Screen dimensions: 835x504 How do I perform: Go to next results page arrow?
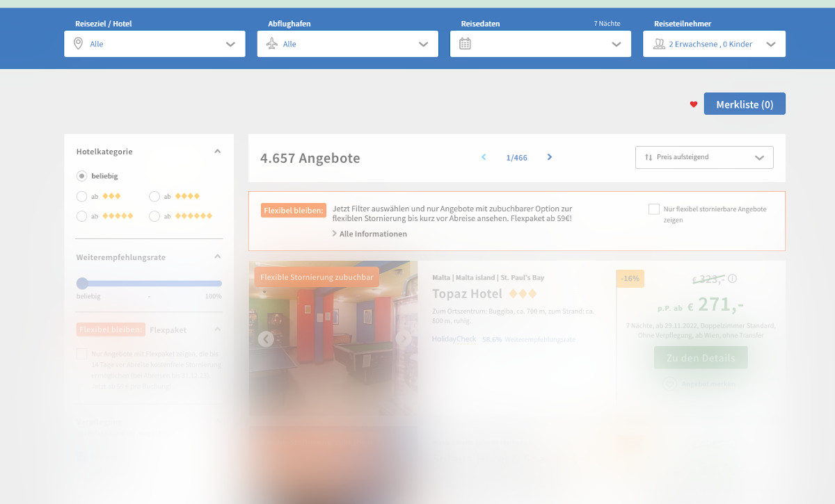[x=549, y=157]
